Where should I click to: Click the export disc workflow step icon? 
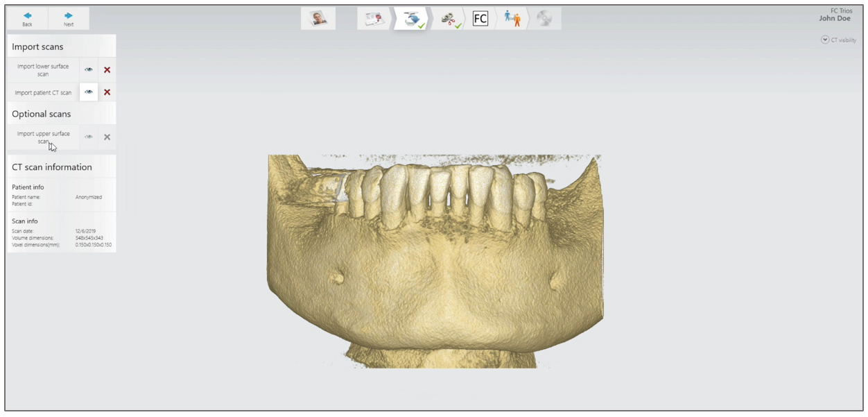point(544,17)
